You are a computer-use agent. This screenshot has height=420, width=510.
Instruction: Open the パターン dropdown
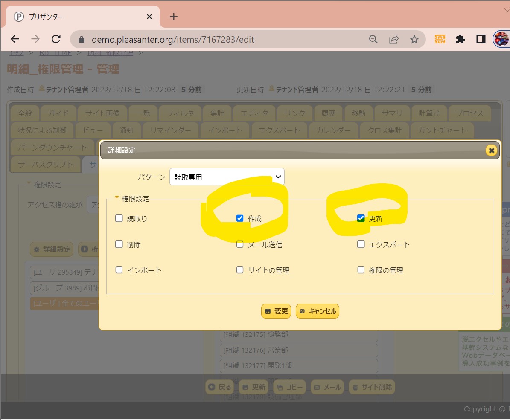point(227,177)
